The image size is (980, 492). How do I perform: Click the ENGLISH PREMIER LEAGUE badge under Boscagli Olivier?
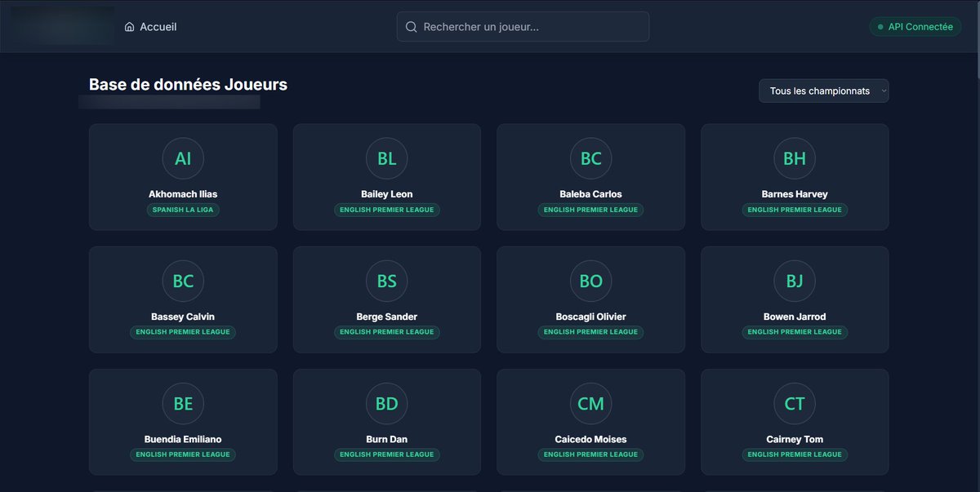pos(590,332)
